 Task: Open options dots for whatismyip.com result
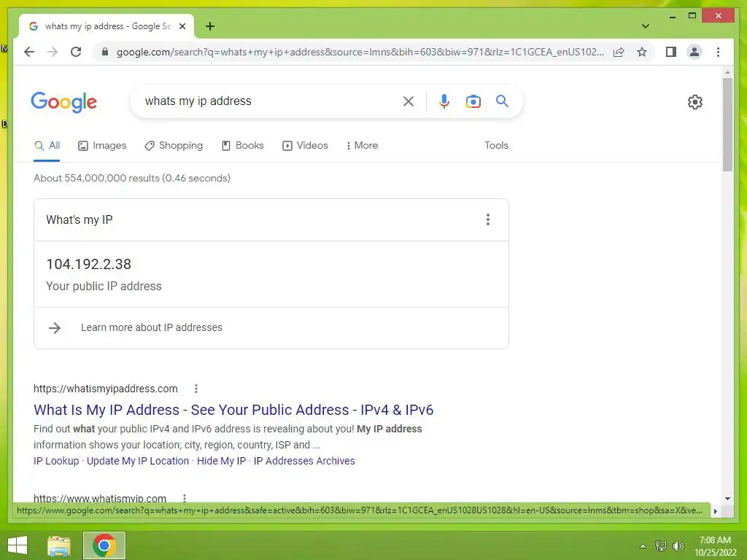(x=185, y=498)
